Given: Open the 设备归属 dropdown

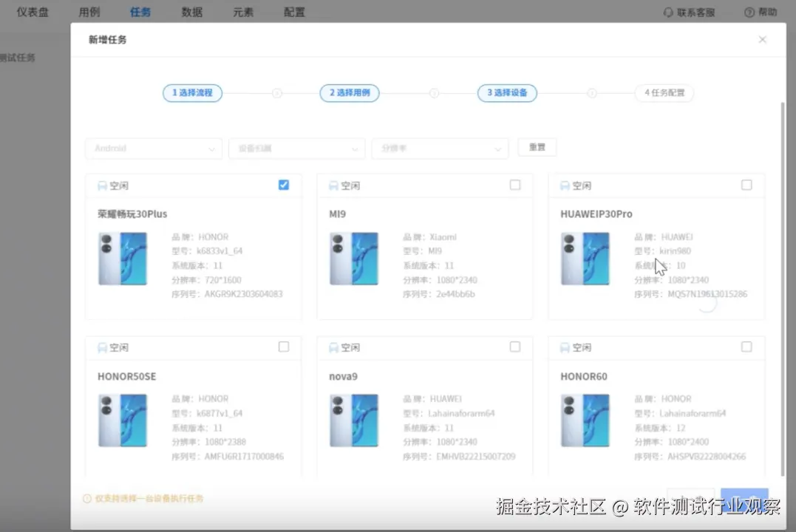Looking at the screenshot, I should (x=297, y=149).
